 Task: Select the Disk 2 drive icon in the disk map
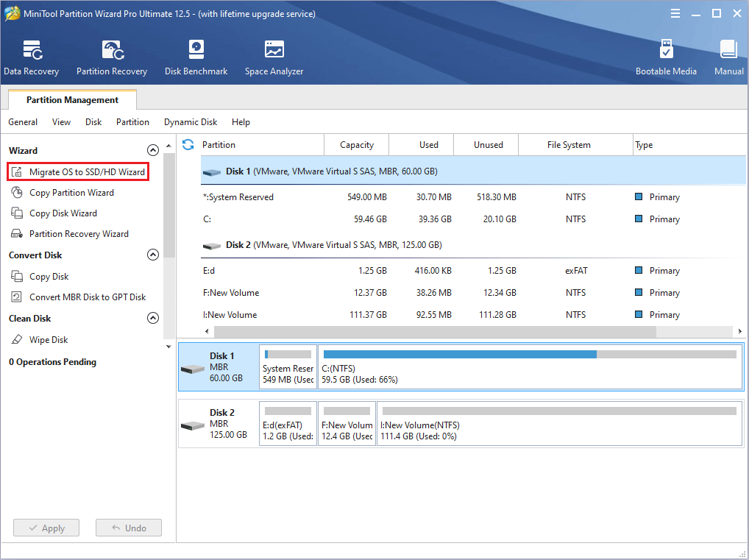pos(193,426)
